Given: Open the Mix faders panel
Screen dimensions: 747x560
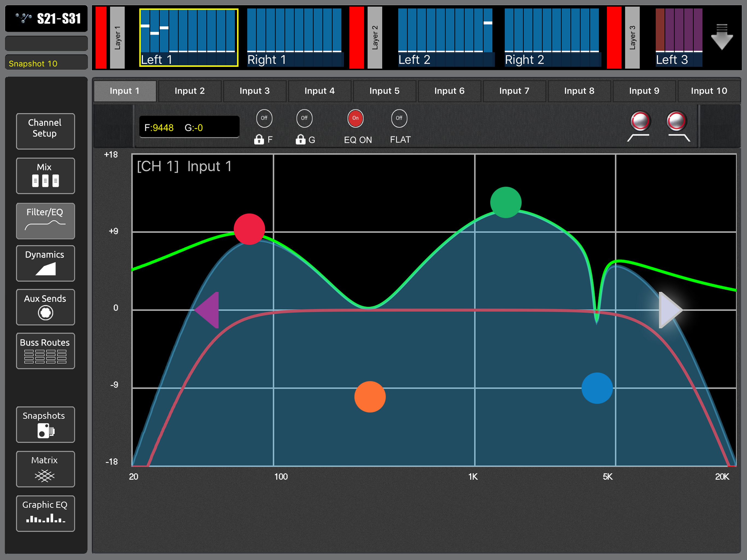Looking at the screenshot, I should click(45, 176).
